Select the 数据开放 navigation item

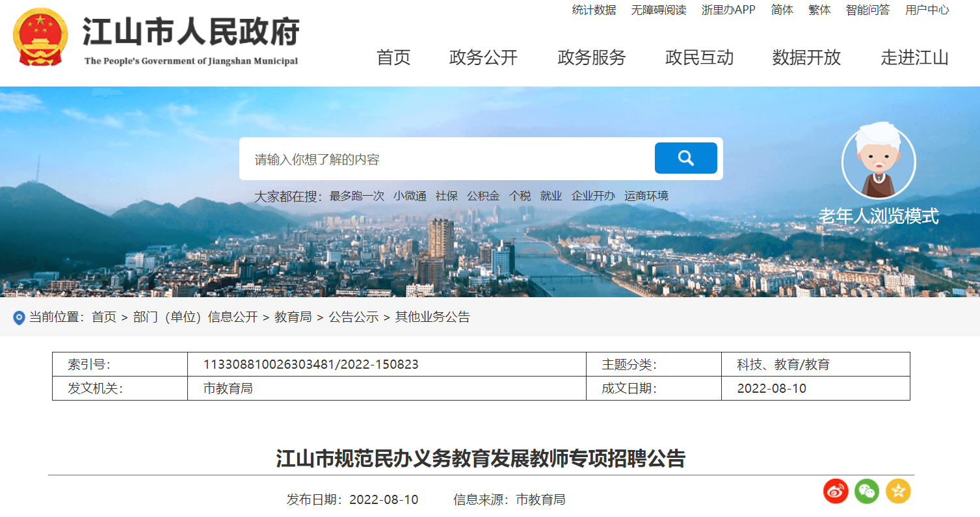(806, 57)
